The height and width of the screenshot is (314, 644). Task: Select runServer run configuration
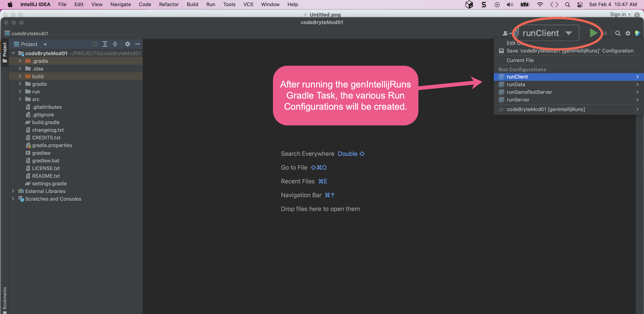[518, 100]
